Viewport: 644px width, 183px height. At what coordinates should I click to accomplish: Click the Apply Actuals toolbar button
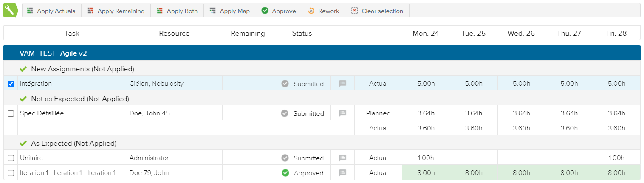coord(51,11)
